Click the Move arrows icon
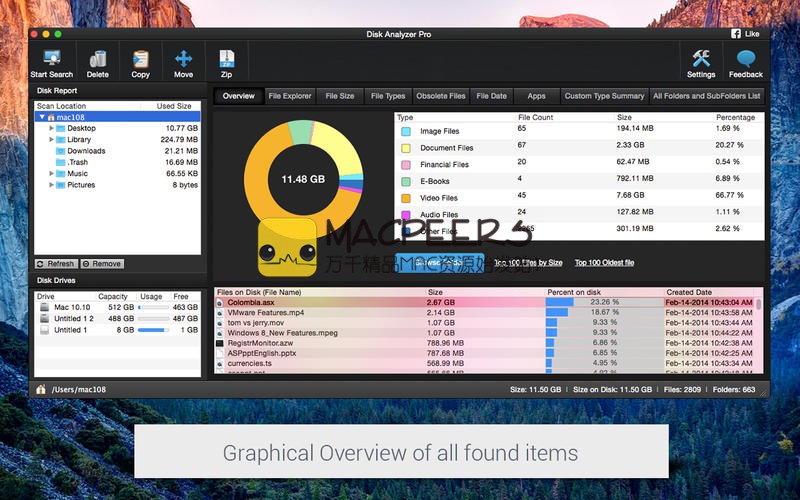The image size is (800, 500). tap(183, 59)
